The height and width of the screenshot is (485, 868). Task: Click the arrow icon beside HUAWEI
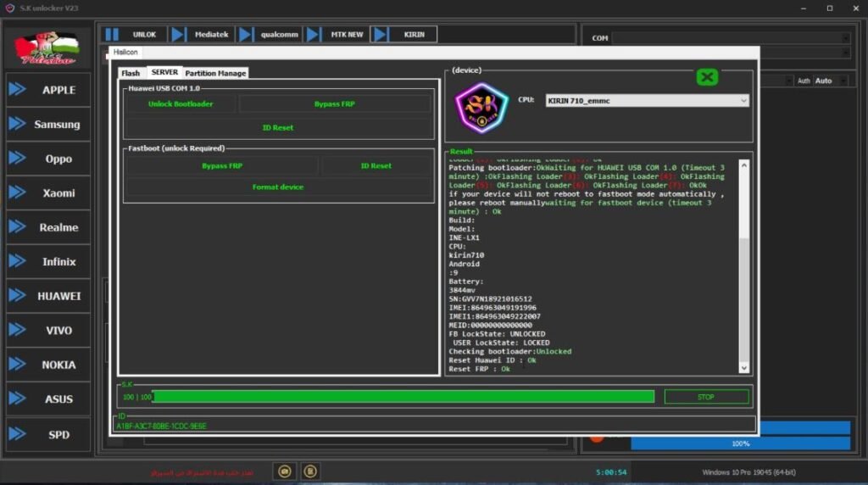point(18,296)
